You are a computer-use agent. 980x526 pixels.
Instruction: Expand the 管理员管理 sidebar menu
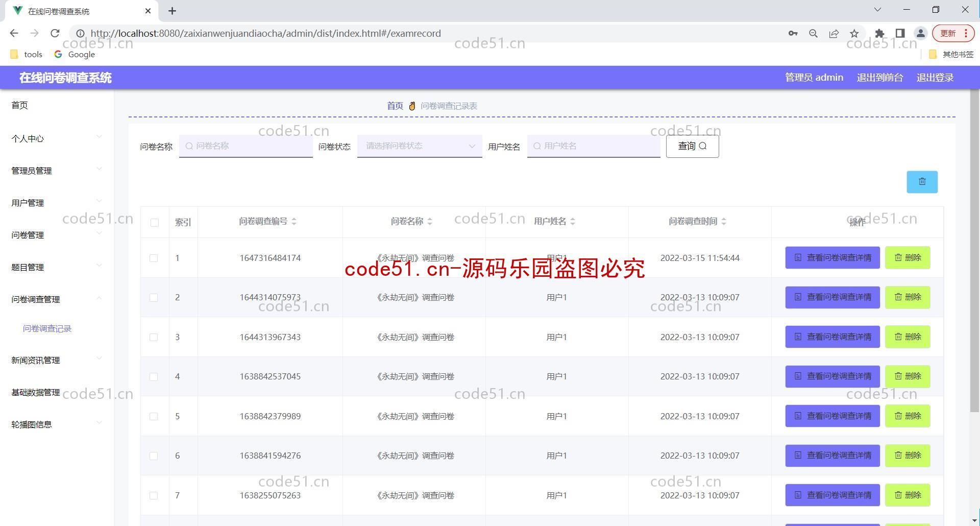57,171
